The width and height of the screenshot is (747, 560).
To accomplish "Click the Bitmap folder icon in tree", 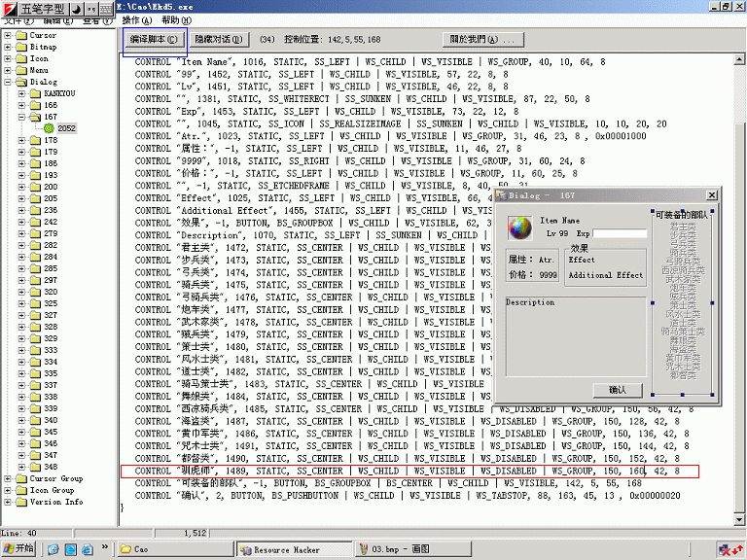I will pyautogui.click(x=20, y=47).
